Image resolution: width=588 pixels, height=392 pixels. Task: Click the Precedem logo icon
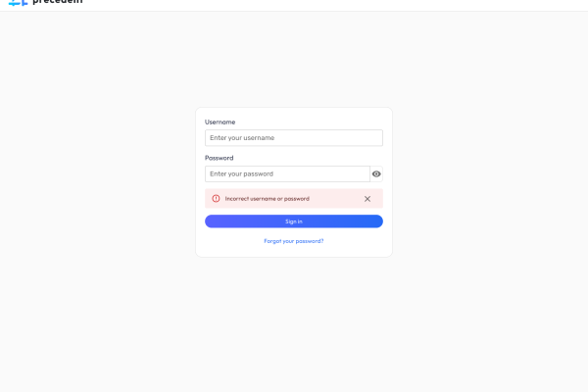coord(19,3)
